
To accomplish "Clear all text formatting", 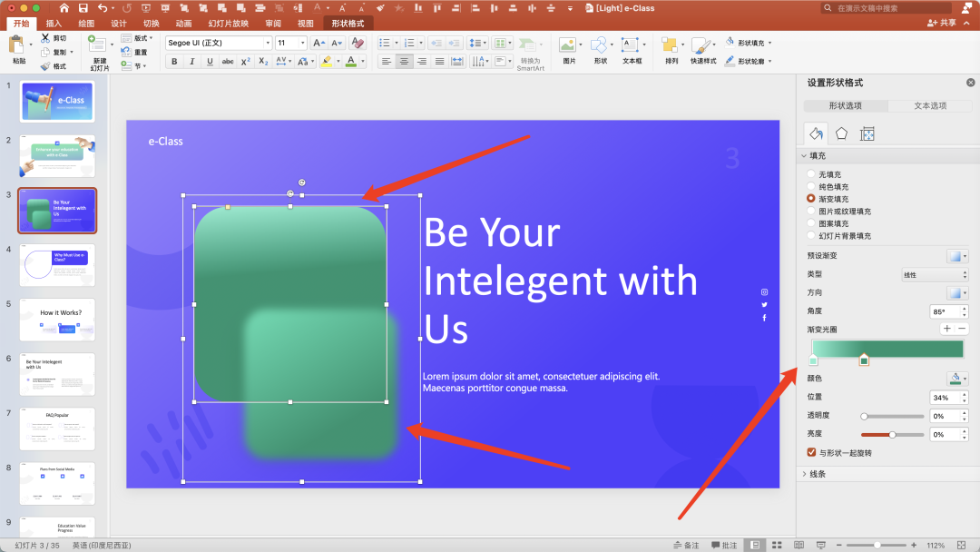I will coord(358,43).
